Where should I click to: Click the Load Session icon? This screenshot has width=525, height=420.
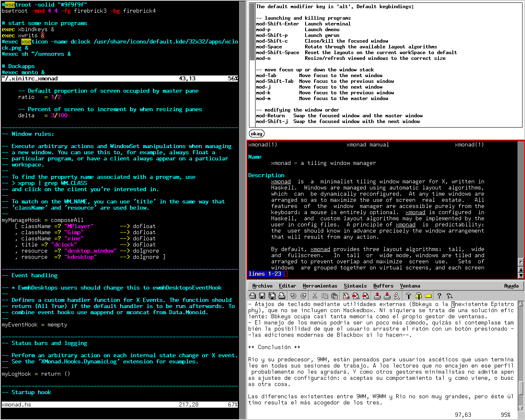click(377, 296)
